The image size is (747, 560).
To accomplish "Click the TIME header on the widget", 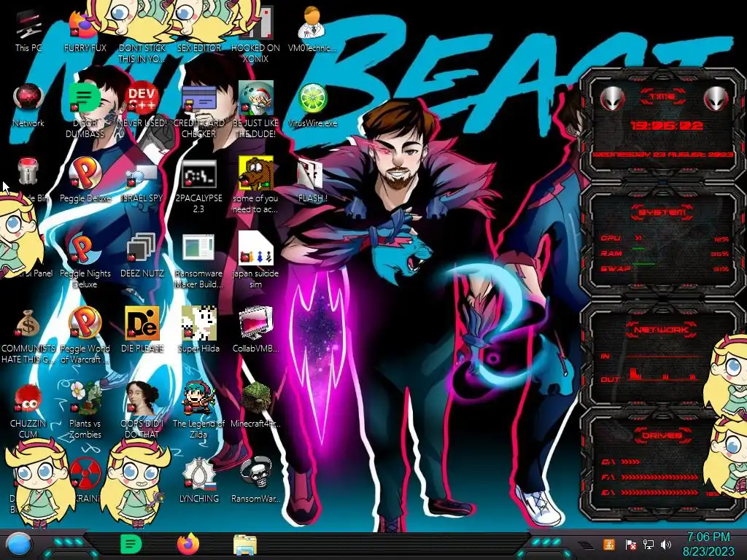I will coord(662,97).
